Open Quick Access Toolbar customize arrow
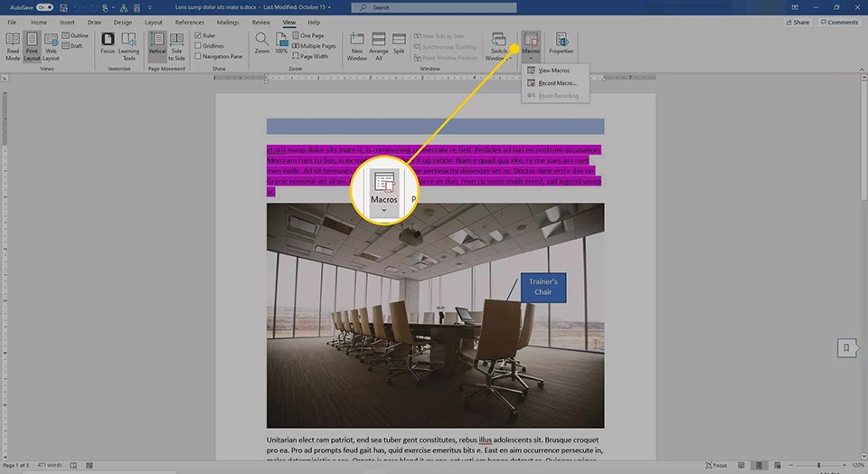868x474 pixels. coord(149,8)
